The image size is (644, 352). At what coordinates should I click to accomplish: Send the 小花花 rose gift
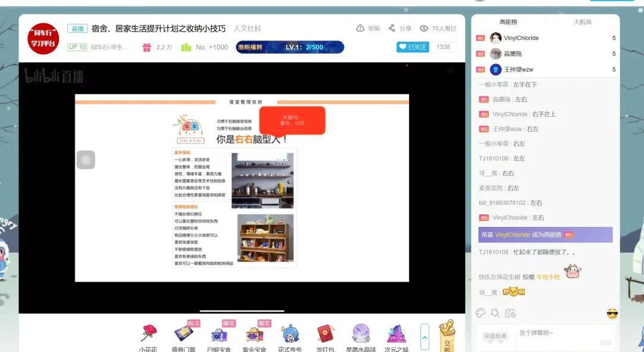tap(148, 333)
